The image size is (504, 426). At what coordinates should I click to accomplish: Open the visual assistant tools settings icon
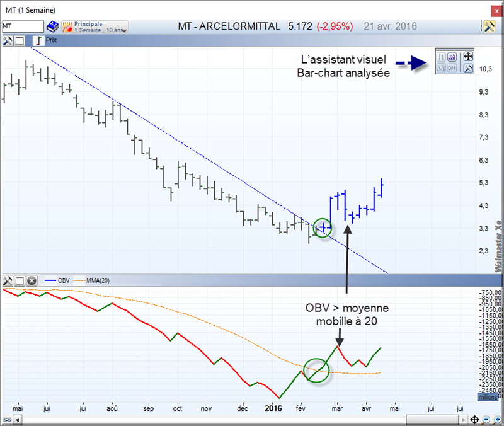pyautogui.click(x=468, y=68)
